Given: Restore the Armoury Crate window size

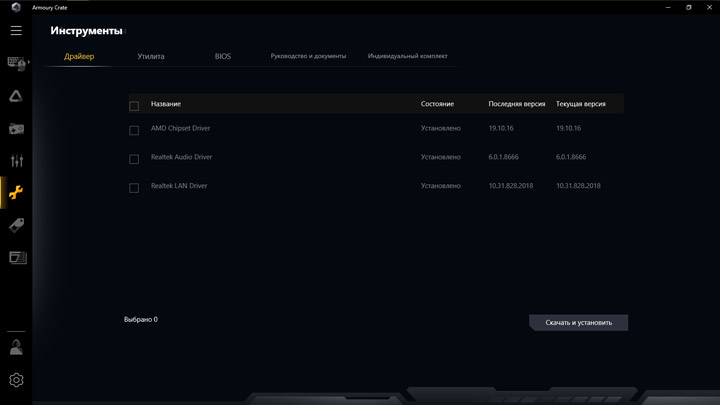Looking at the screenshot, I should pos(689,7).
